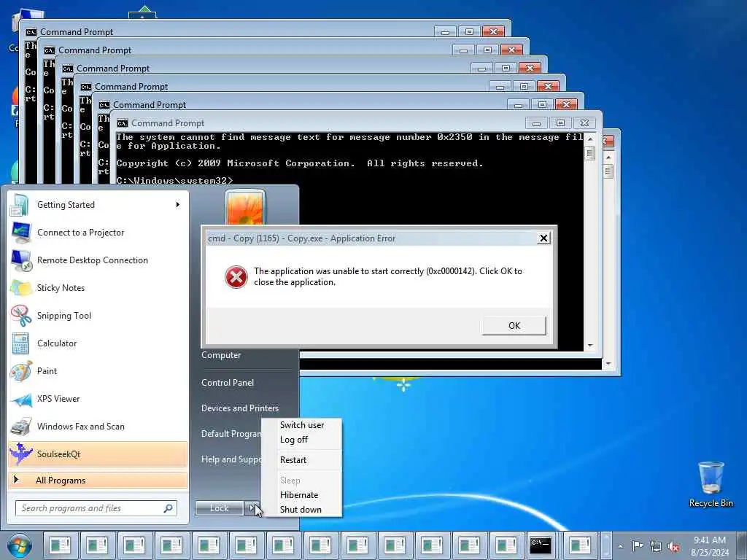Open Action Center flag icon
Viewport: 747px width, 560px height.
click(x=638, y=545)
